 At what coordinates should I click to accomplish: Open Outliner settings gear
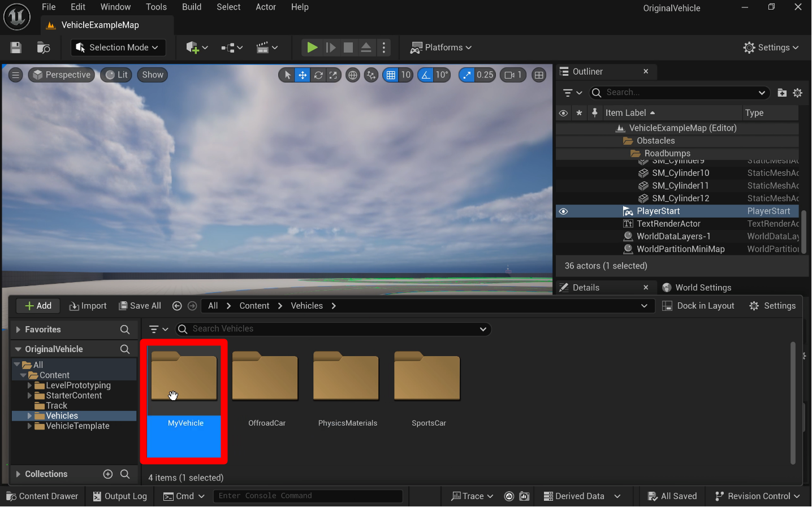(797, 93)
